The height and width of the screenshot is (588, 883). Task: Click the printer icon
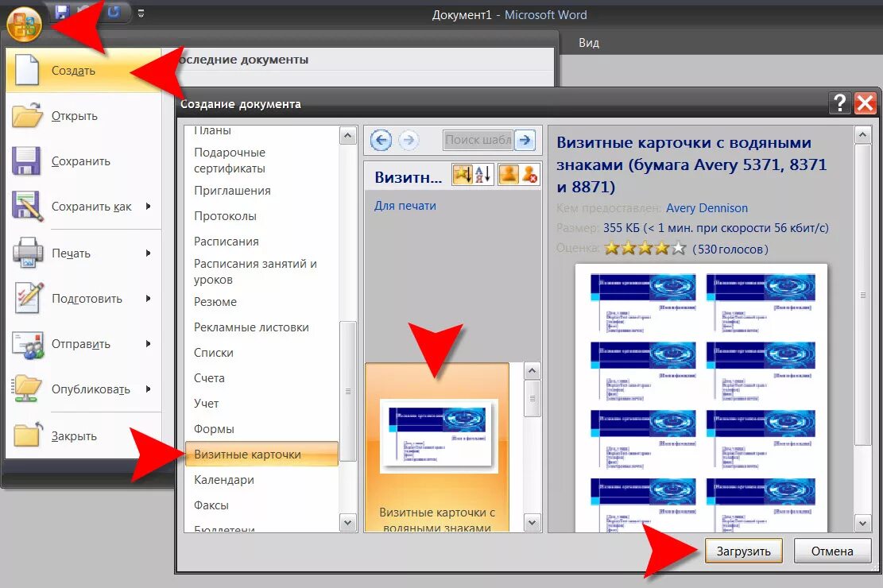click(x=28, y=253)
